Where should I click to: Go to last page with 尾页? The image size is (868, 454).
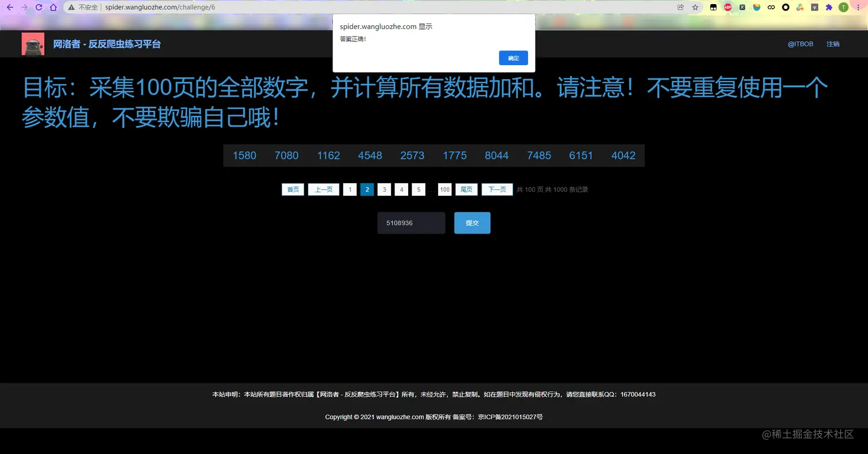(467, 189)
